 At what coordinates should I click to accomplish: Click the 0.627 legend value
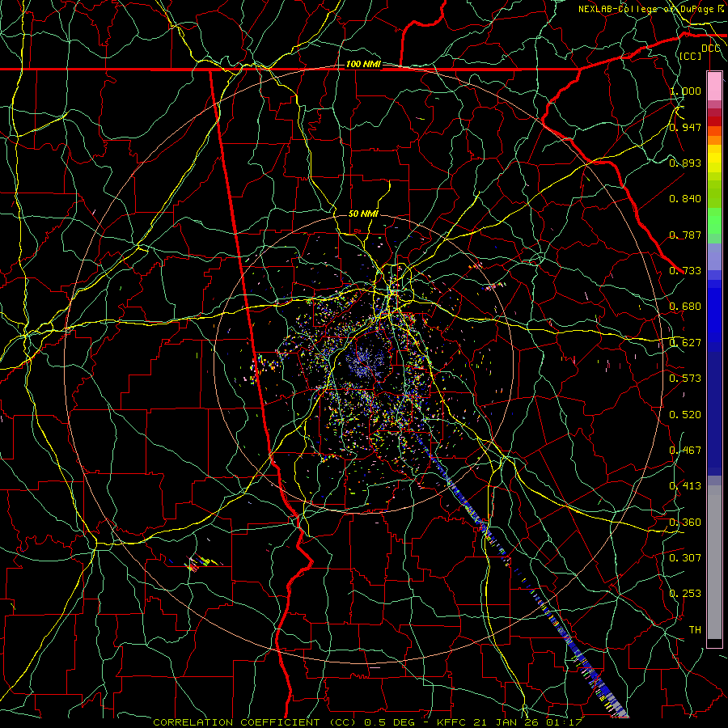(x=685, y=342)
